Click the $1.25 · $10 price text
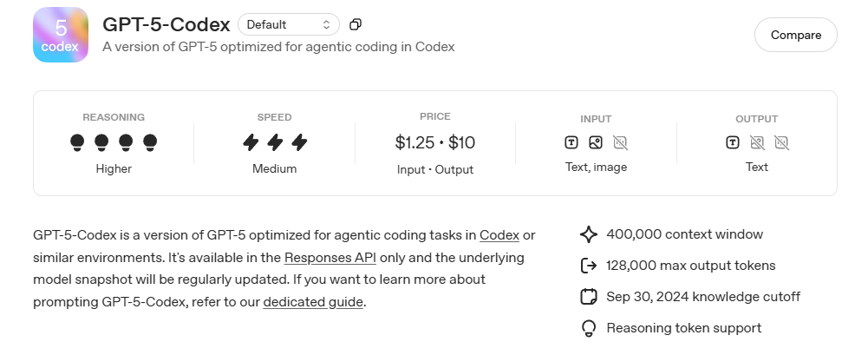The width and height of the screenshot is (868, 355). coord(435,142)
